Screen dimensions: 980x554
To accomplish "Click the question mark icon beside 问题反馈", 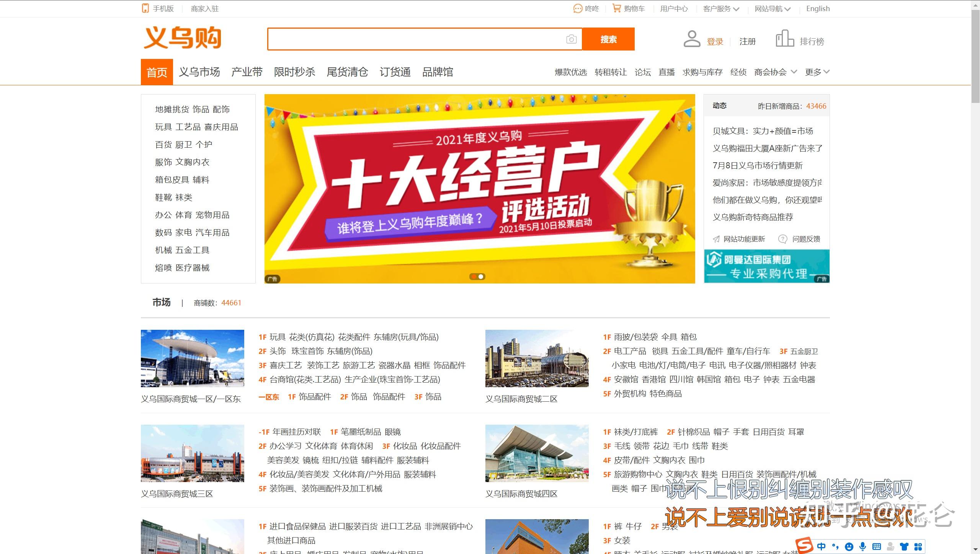I will coord(782,239).
